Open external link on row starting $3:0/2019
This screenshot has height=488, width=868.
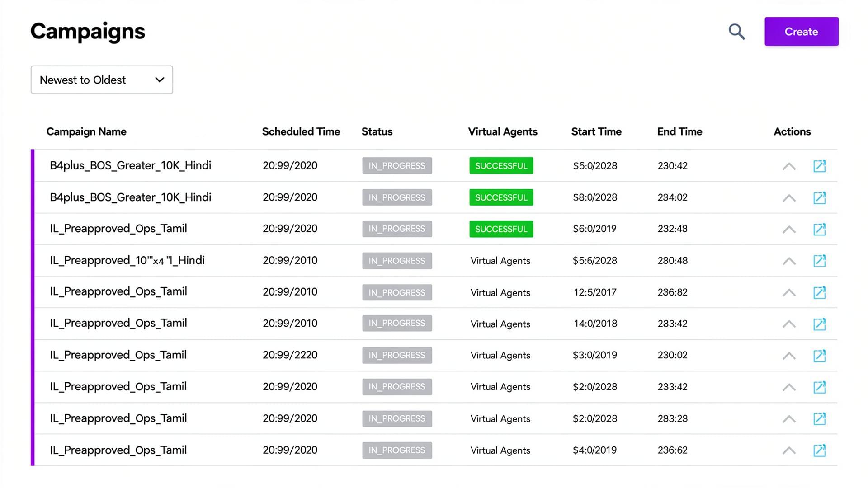click(820, 356)
